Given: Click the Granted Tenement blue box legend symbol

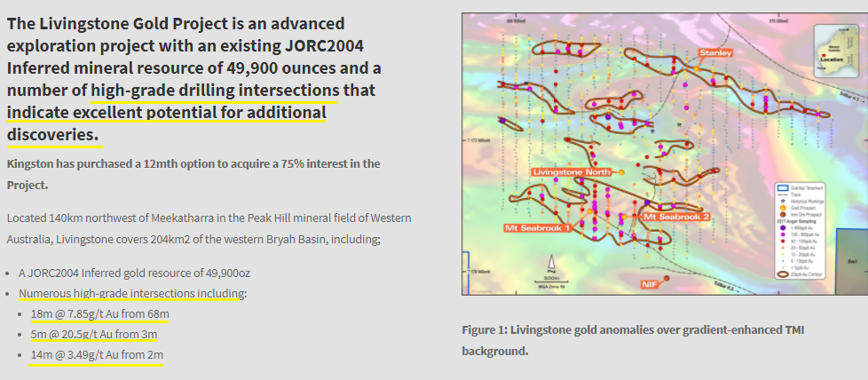Looking at the screenshot, I should click(783, 188).
